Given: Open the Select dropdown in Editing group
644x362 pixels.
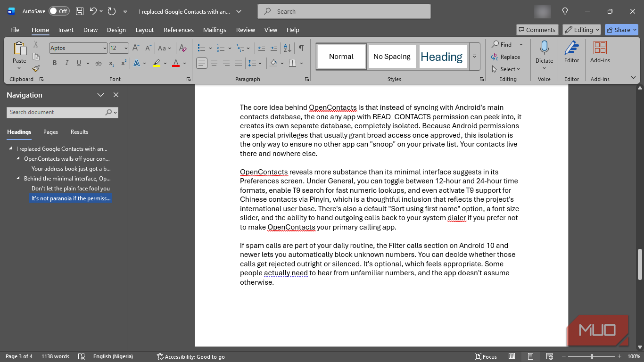Looking at the screenshot, I should click(x=506, y=69).
